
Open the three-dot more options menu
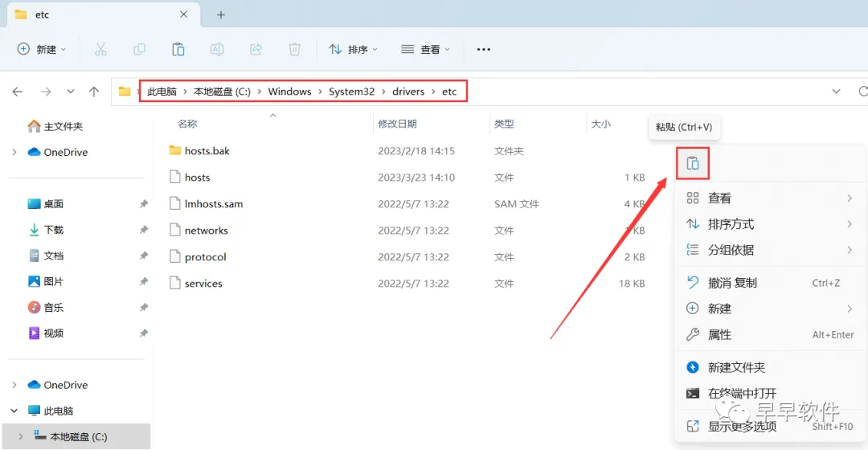coord(483,49)
